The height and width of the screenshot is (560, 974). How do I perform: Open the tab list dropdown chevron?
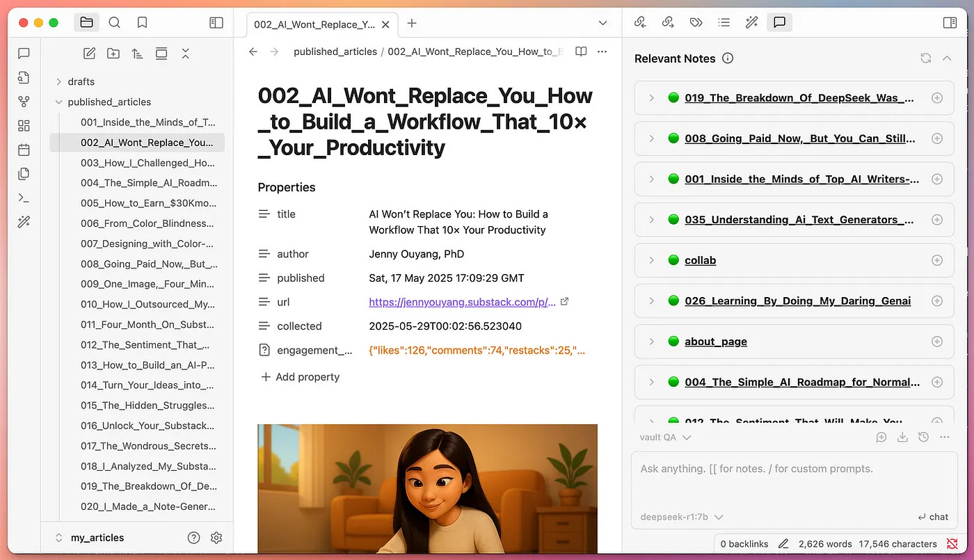tap(602, 23)
